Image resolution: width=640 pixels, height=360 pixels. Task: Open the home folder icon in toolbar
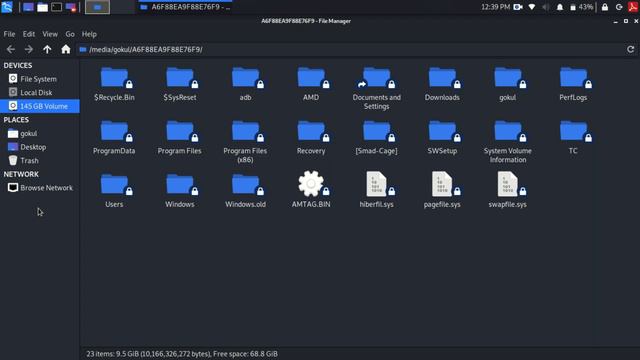click(66, 49)
